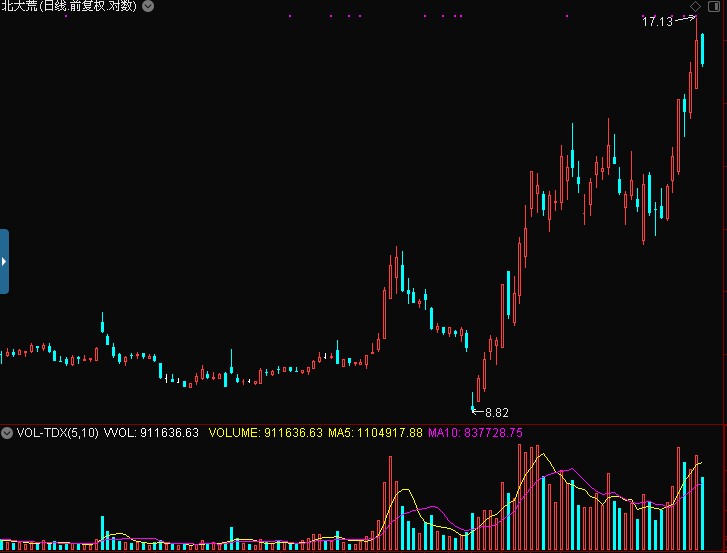Click the diamond icon at top right
Screen dimensions: 727x553
695,6
